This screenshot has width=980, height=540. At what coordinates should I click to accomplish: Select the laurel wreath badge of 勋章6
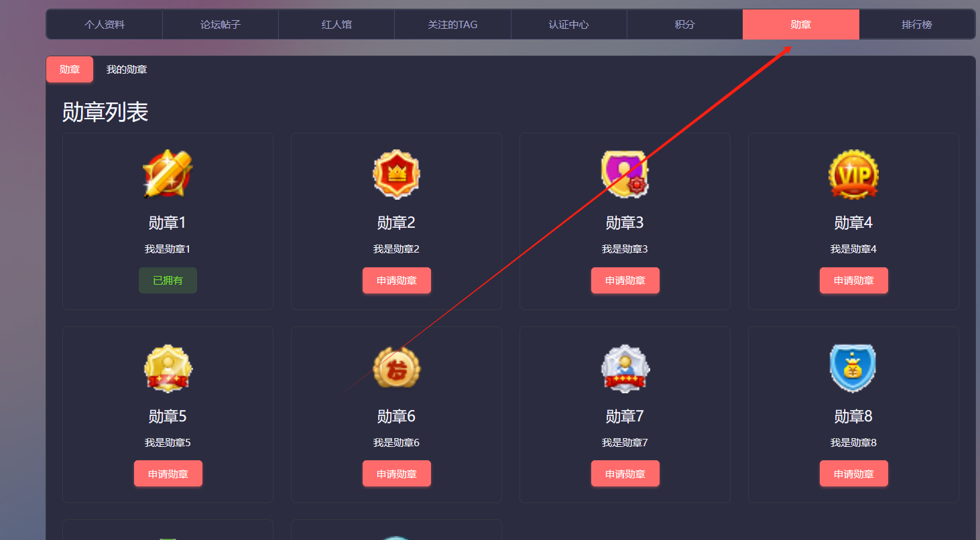396,368
